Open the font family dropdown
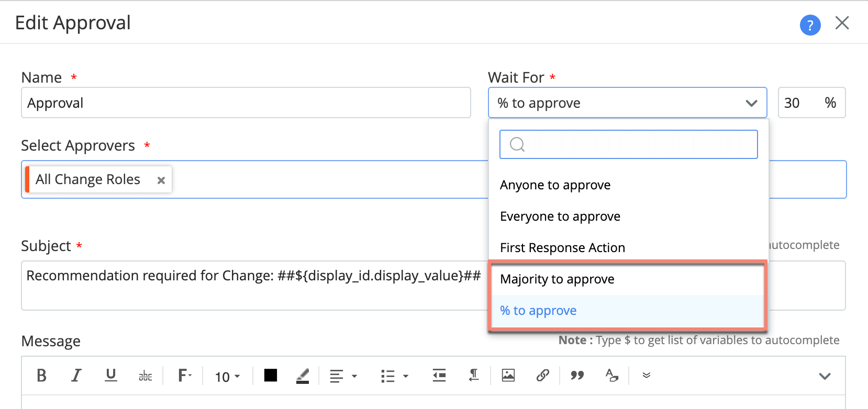Screen dimensions: 868x409 click(185, 376)
